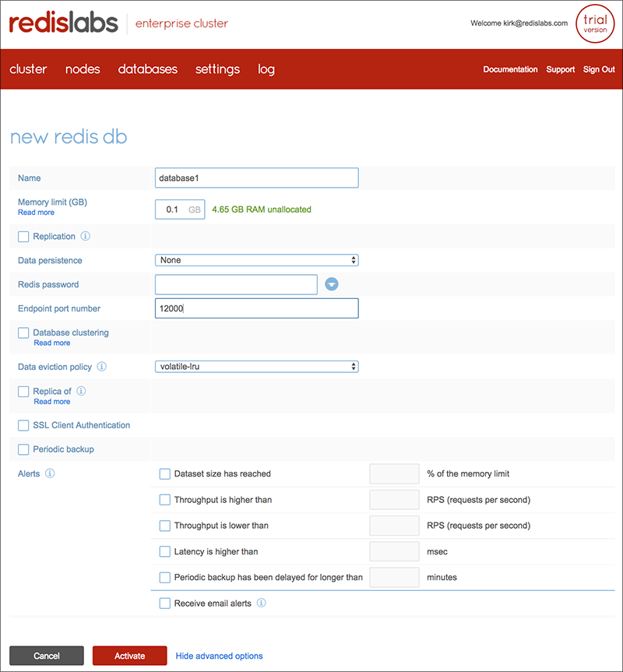This screenshot has width=623, height=672.
Task: Open the nodes menu item
Action: [83, 69]
